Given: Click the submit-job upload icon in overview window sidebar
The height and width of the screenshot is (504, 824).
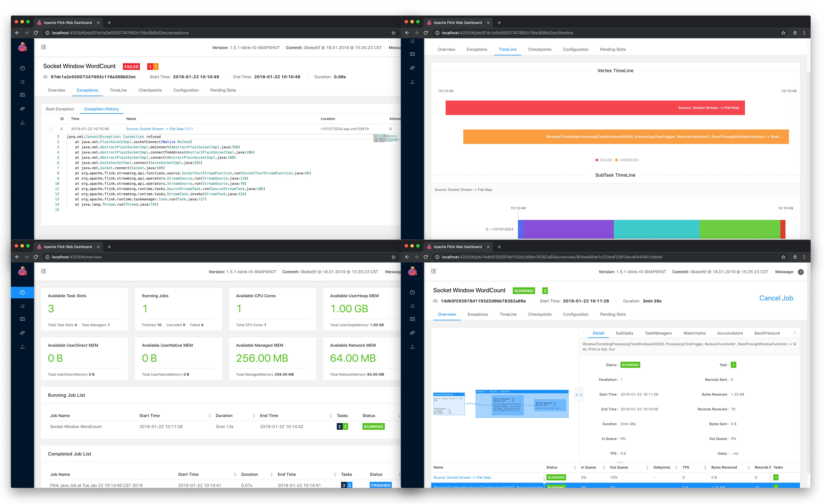Looking at the screenshot, I should [22, 347].
